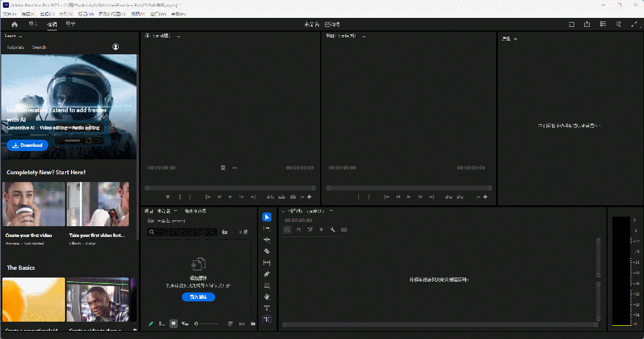Viewport: 644px width, 339px height.
Task: Toggle timeline captions CC button
Action: coord(344,230)
